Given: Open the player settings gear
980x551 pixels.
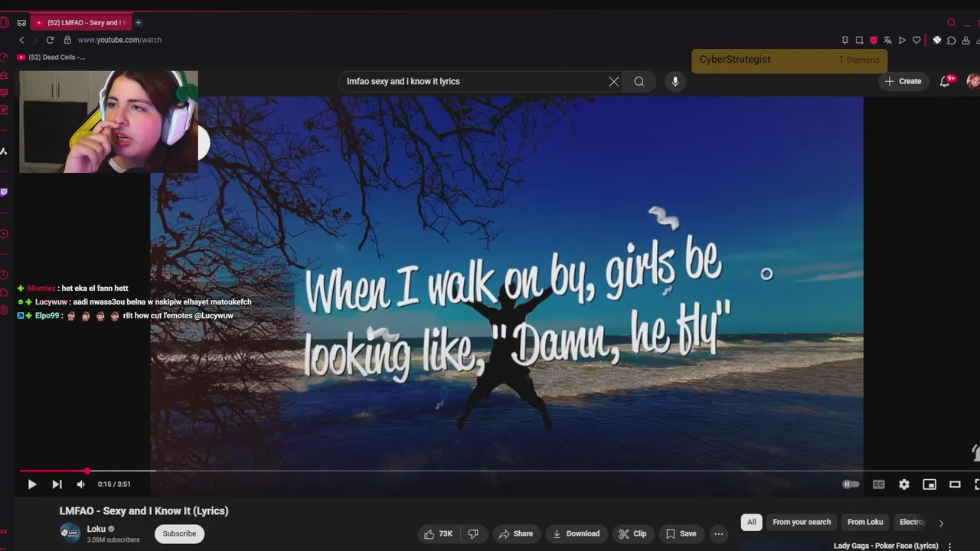Looking at the screenshot, I should [x=904, y=484].
